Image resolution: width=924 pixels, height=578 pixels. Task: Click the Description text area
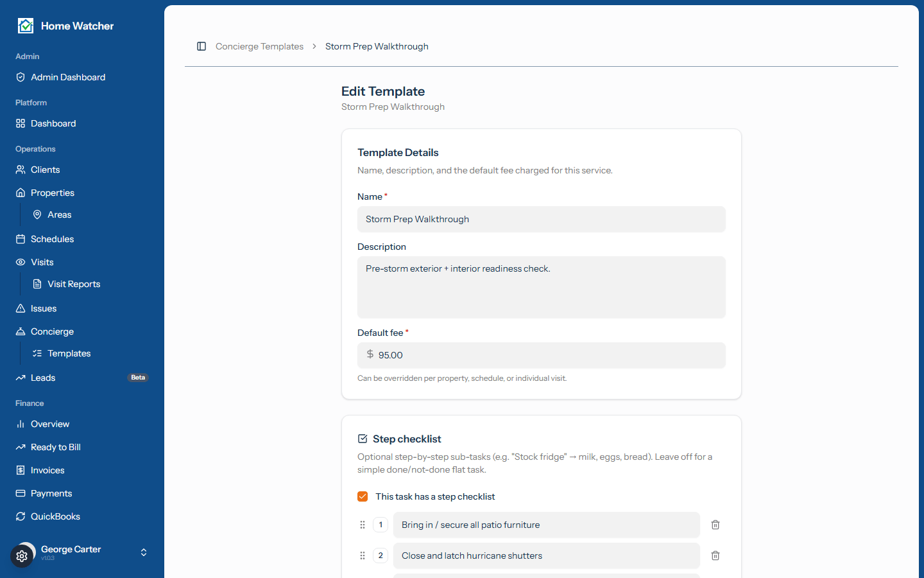542,287
